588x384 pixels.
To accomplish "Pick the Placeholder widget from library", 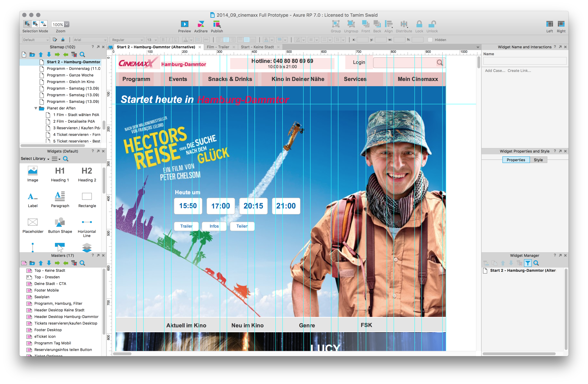I will point(33,226).
